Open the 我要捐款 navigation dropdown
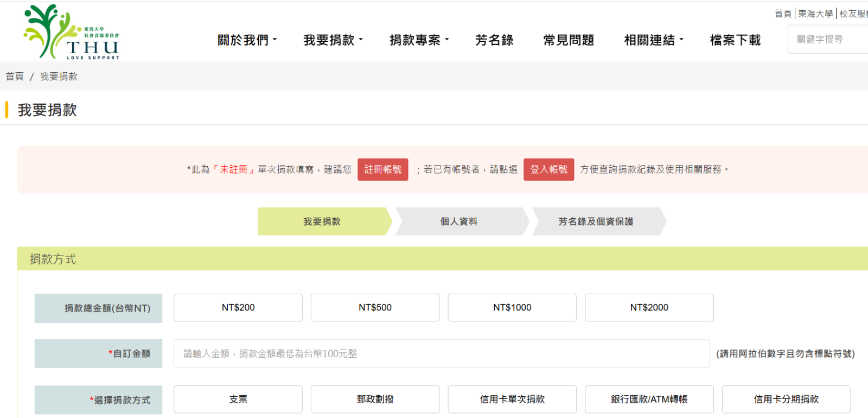This screenshot has width=868, height=418. click(333, 40)
